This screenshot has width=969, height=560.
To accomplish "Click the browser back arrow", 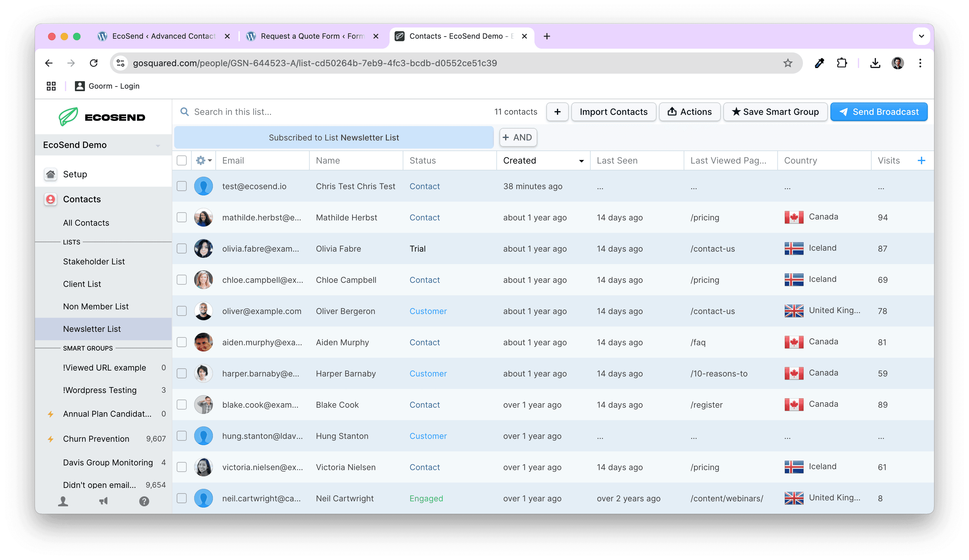I will 49,63.
